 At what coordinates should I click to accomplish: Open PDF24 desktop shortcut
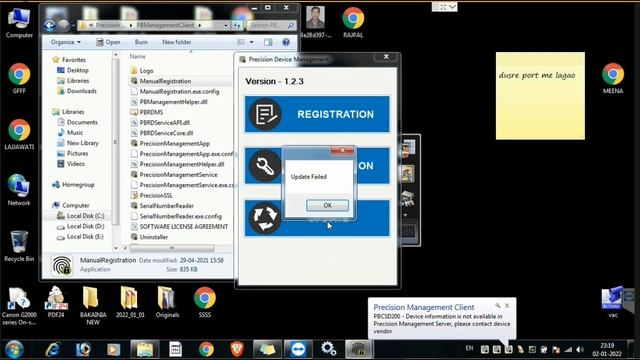pyautogui.click(x=56, y=302)
